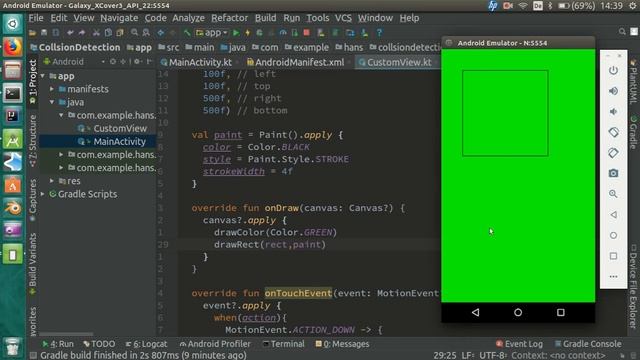Open the app run configuration dropdown
640x360 pixels.
(x=211, y=33)
